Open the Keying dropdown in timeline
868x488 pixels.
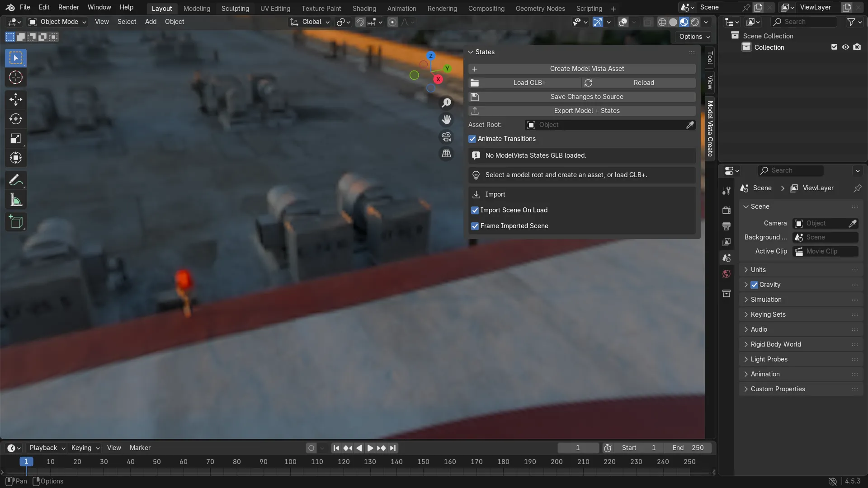point(85,448)
